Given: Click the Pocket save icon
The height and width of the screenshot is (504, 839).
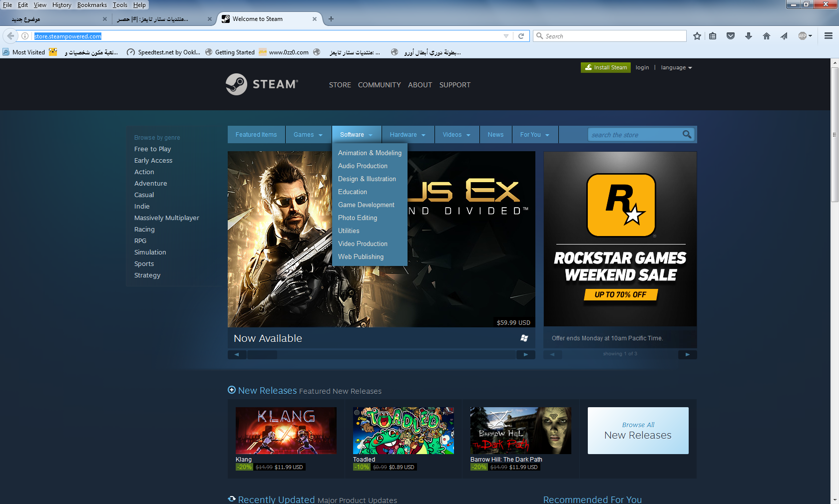Looking at the screenshot, I should point(730,36).
